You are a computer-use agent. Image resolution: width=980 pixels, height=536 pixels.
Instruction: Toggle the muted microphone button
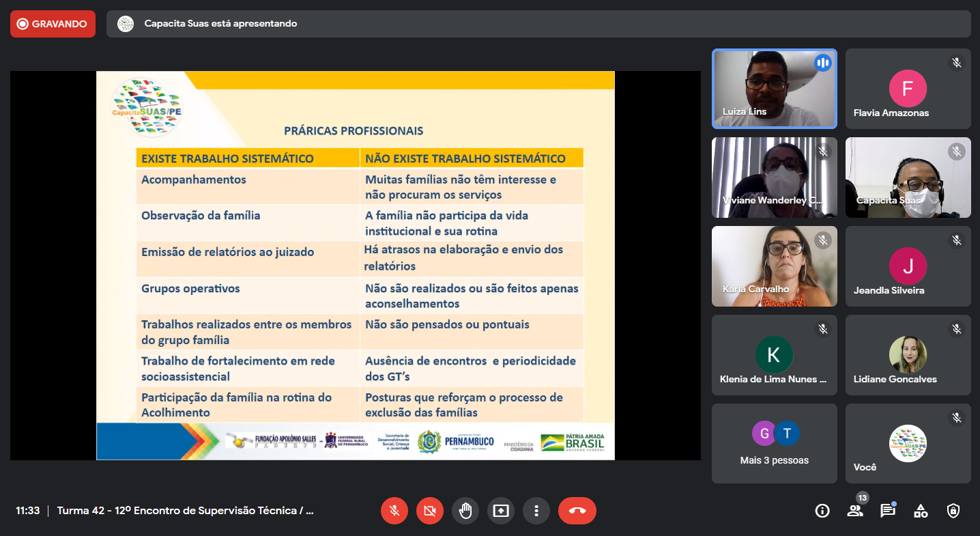[x=394, y=511]
